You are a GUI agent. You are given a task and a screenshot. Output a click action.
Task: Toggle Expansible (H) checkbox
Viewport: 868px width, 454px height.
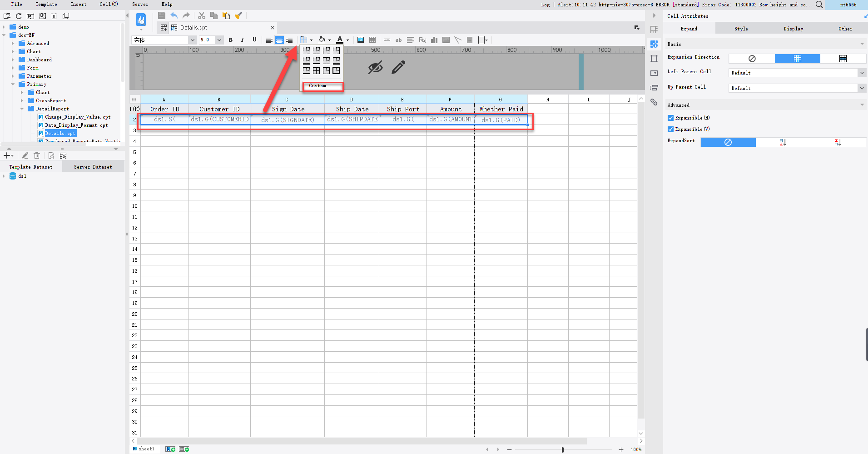pyautogui.click(x=670, y=118)
